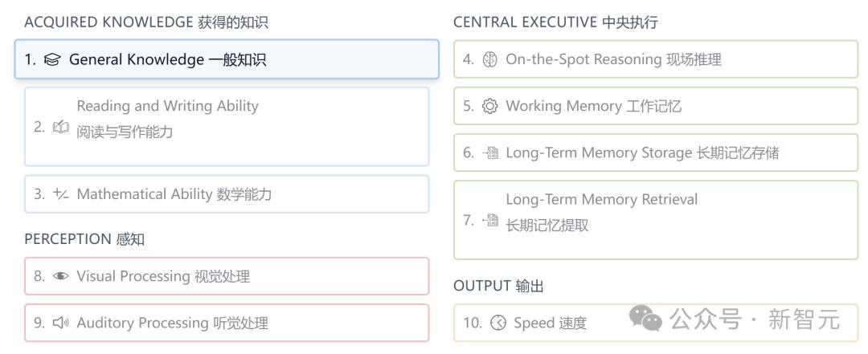
Task: Click the graduation cap icon for General Knowledge
Action: (x=52, y=59)
